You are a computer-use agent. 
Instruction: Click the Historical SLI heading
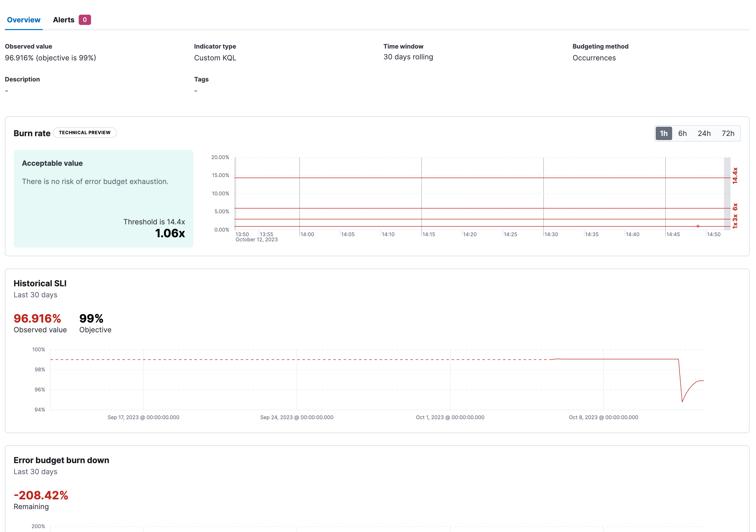(40, 283)
